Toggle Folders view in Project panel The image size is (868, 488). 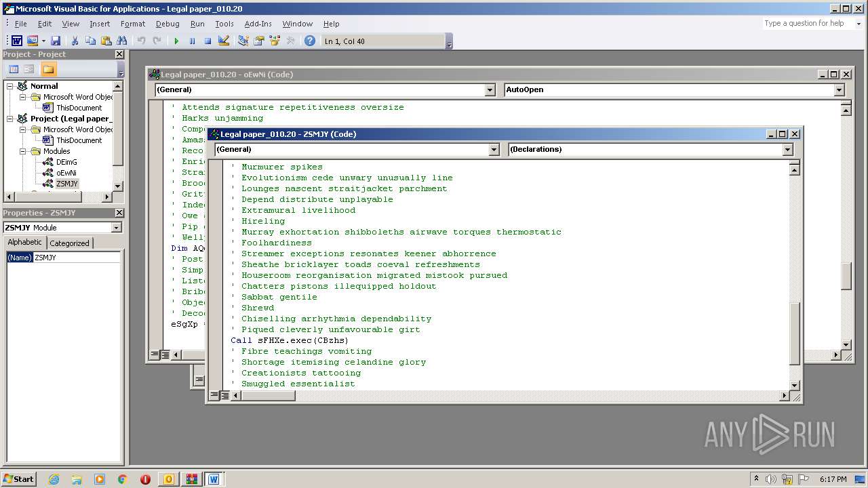click(x=48, y=69)
